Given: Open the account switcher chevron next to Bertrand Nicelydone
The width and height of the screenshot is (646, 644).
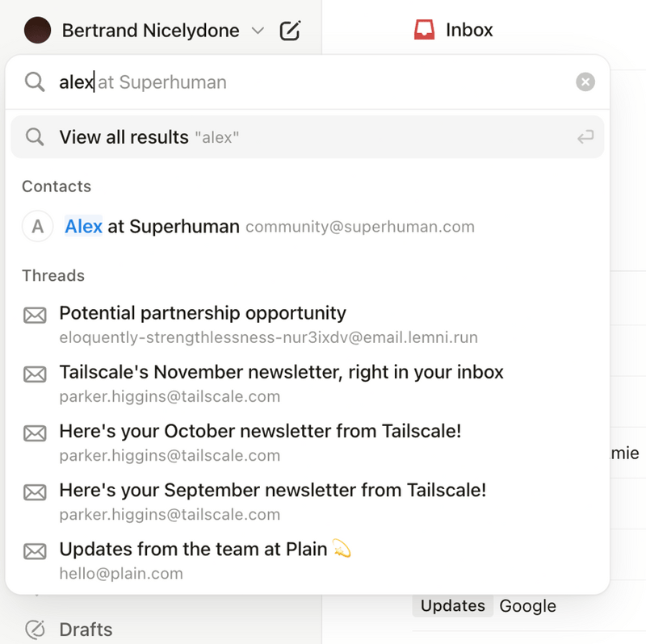Looking at the screenshot, I should point(258,31).
